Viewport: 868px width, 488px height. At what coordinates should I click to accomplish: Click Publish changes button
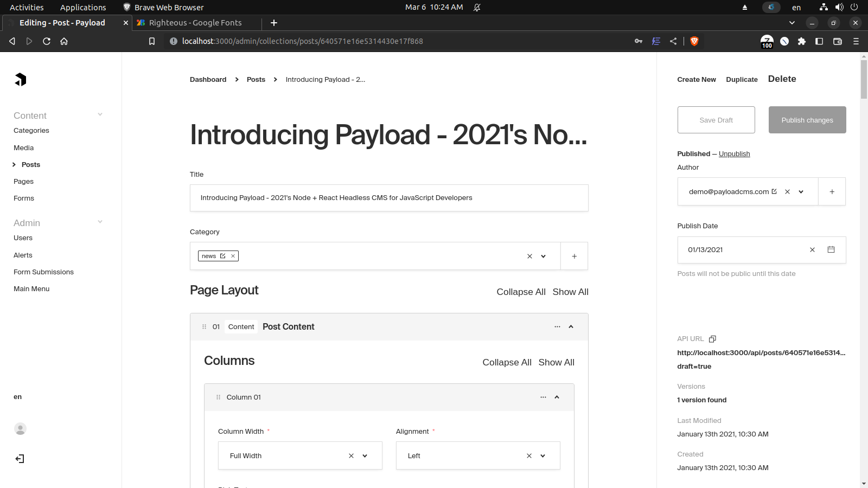[x=807, y=120]
